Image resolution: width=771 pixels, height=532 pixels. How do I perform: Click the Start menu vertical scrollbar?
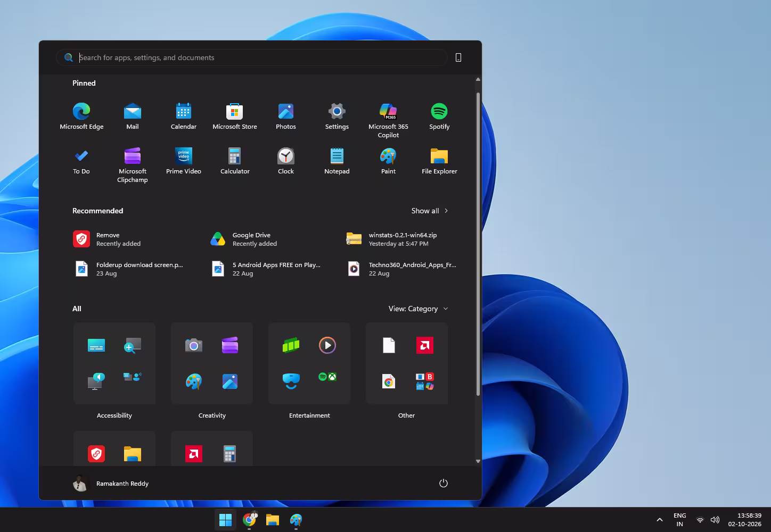[x=478, y=244]
